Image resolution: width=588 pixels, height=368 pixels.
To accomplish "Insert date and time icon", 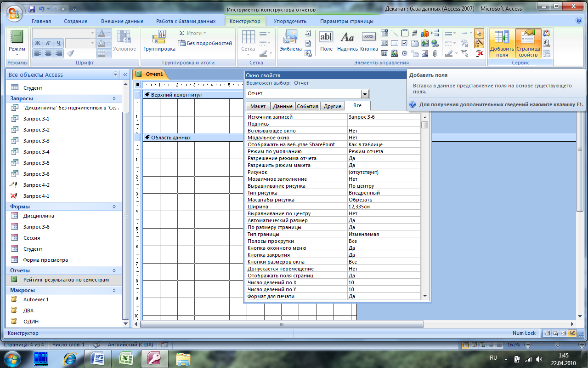I will 308,53.
